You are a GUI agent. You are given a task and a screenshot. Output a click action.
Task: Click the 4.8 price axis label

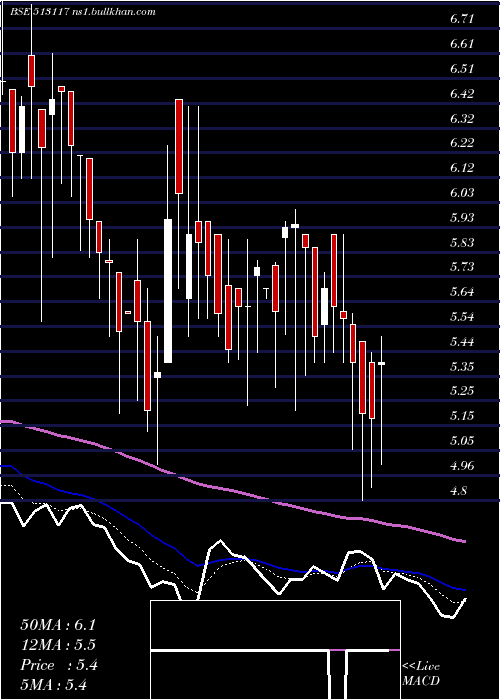pyautogui.click(x=459, y=491)
